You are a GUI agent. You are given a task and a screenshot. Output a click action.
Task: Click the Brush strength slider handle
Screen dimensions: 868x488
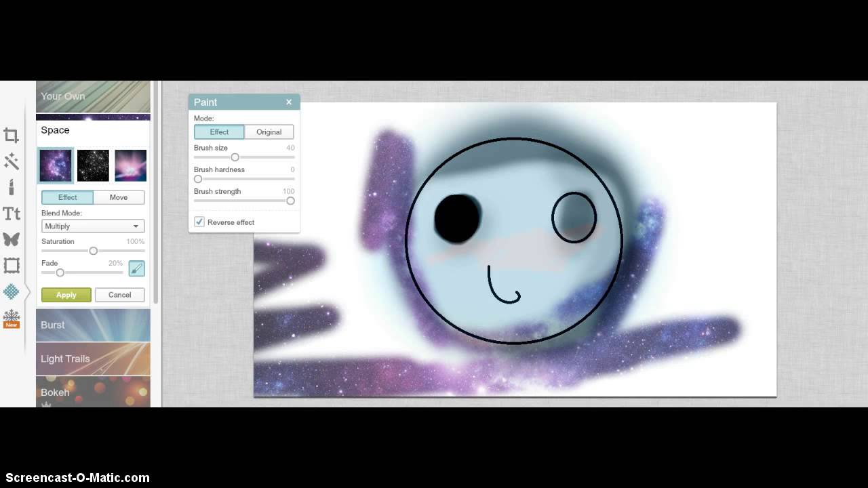pyautogui.click(x=290, y=201)
